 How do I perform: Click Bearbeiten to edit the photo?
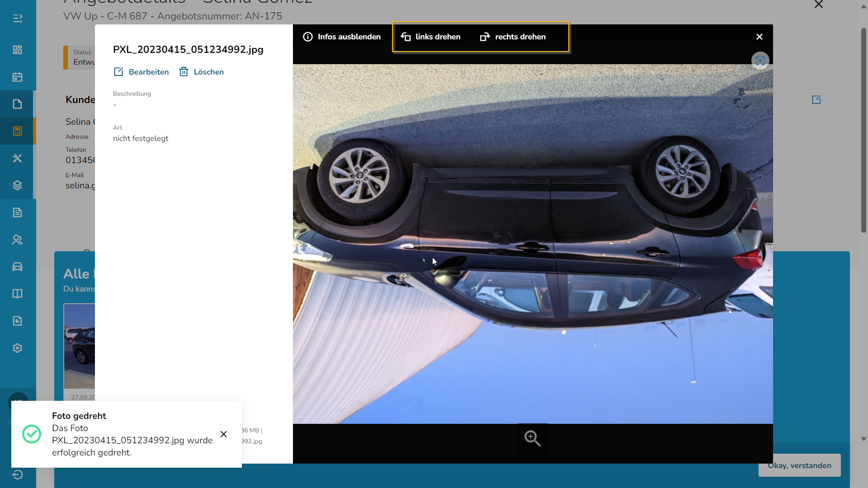click(141, 72)
